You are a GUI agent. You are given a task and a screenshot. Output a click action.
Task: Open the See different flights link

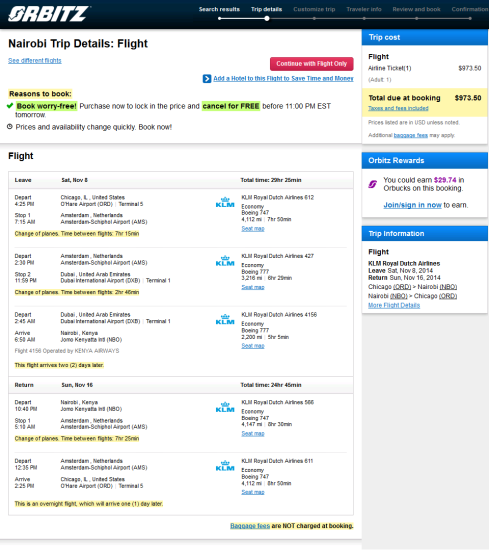(x=35, y=61)
